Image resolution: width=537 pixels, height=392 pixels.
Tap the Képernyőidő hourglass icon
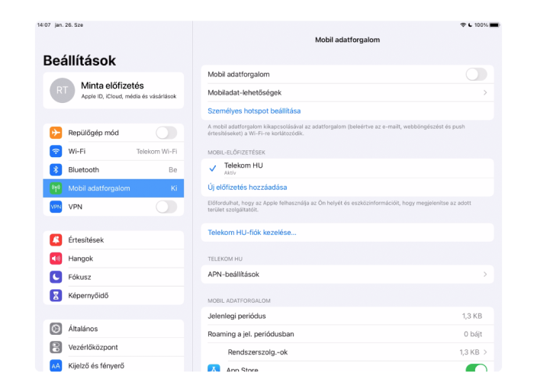[x=56, y=295]
